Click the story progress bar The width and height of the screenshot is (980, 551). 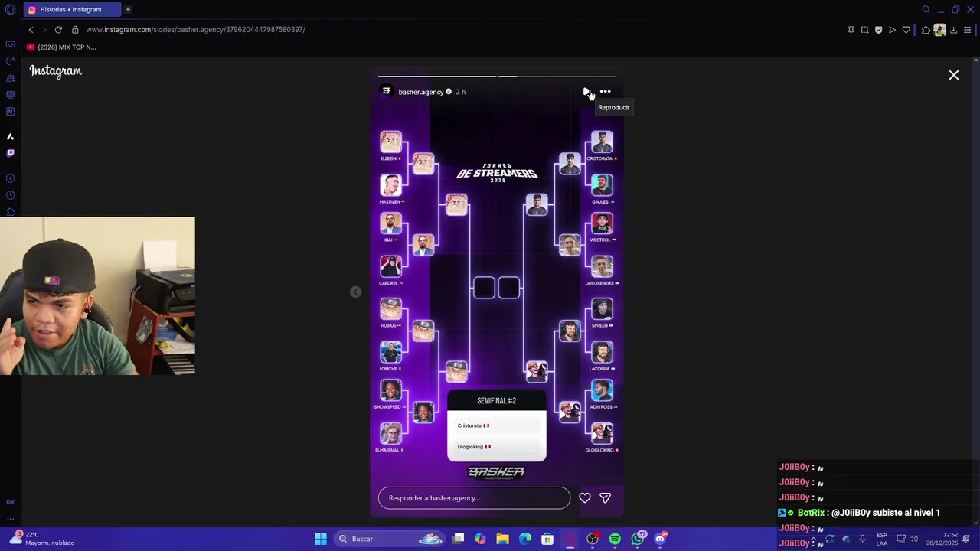click(x=497, y=77)
